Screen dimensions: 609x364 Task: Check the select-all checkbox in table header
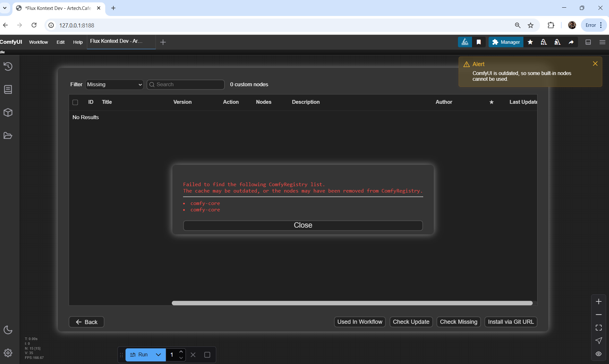[x=75, y=102]
